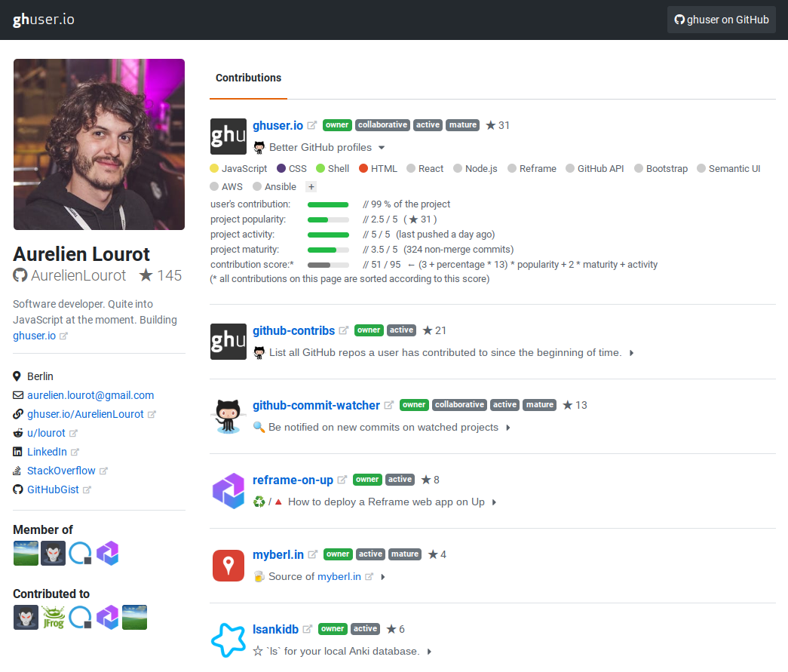
Task: Click the GitHub icon beside AurelienLourot username
Action: tap(20, 275)
